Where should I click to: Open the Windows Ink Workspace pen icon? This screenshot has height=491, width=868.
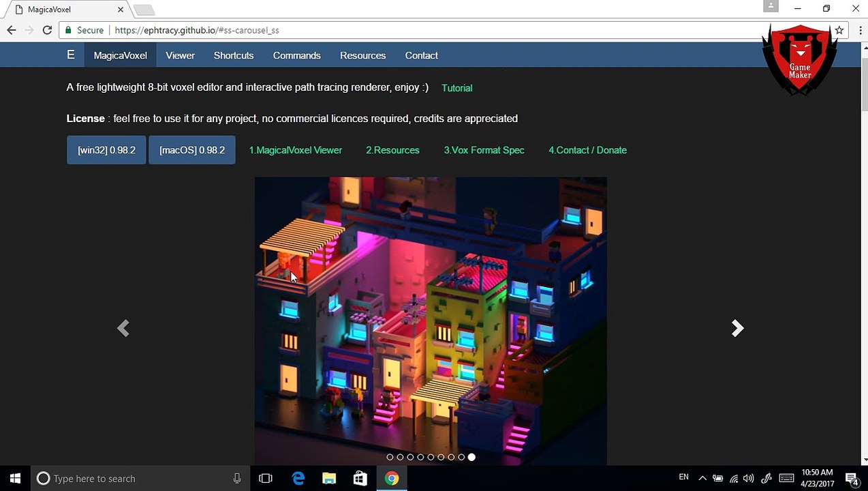click(766, 478)
